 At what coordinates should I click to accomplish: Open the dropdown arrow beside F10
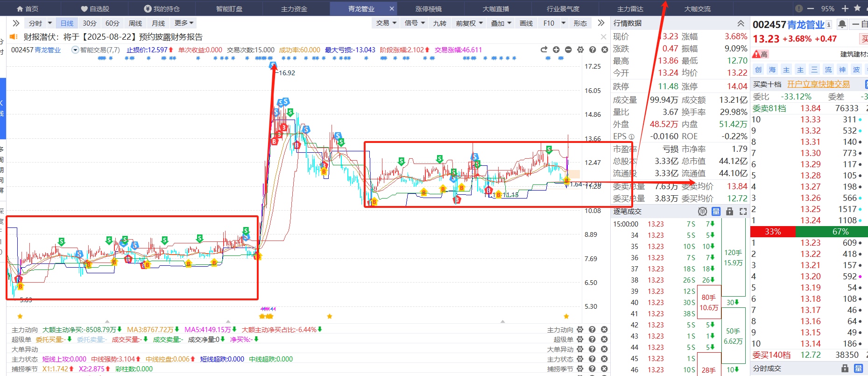pos(564,23)
